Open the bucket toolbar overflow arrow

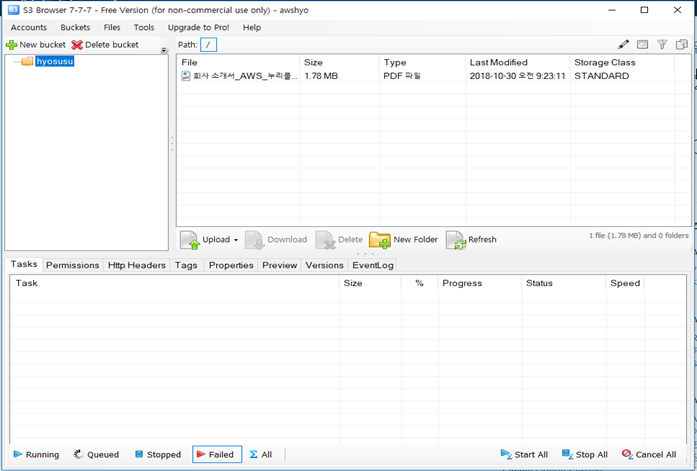pyautogui.click(x=163, y=50)
